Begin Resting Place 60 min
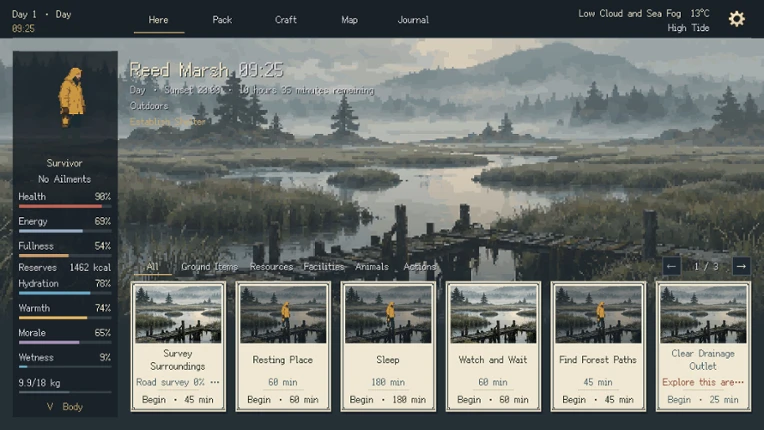This screenshot has height=430, width=764. pyautogui.click(x=283, y=400)
